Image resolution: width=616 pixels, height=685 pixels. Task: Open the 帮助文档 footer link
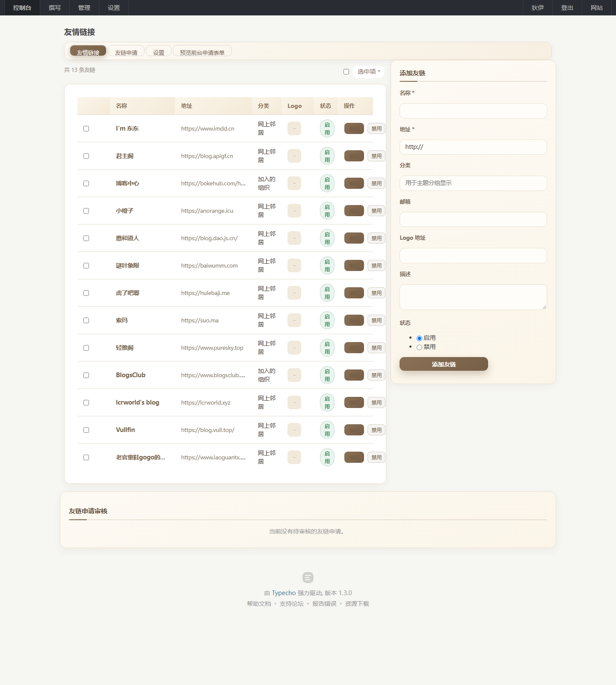coord(259,604)
